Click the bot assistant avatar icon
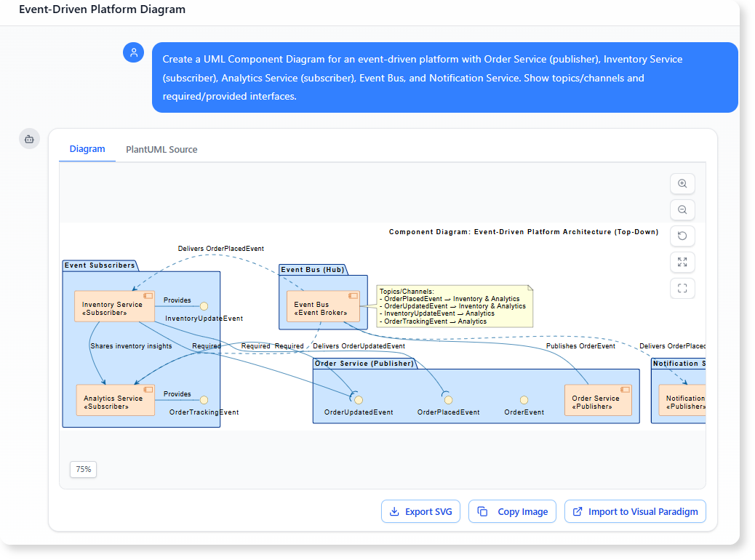The height and width of the screenshot is (560, 755). click(29, 138)
